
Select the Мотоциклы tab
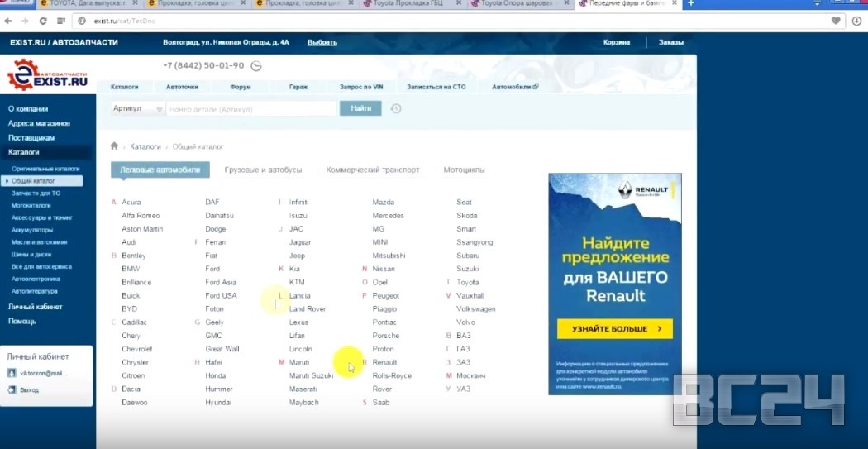(464, 170)
